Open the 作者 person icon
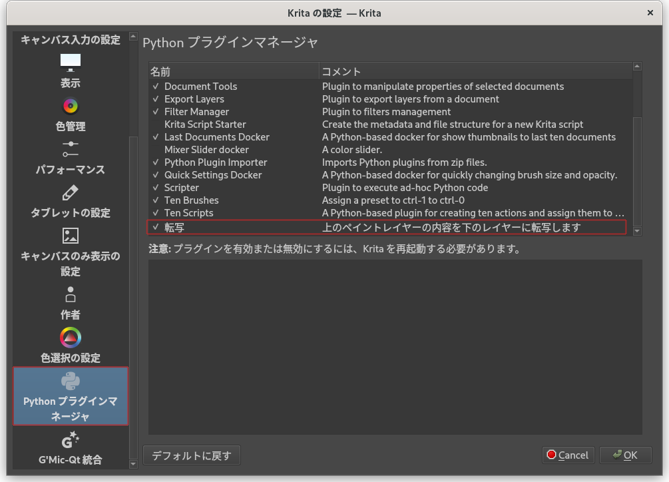669x482 pixels. point(70,294)
